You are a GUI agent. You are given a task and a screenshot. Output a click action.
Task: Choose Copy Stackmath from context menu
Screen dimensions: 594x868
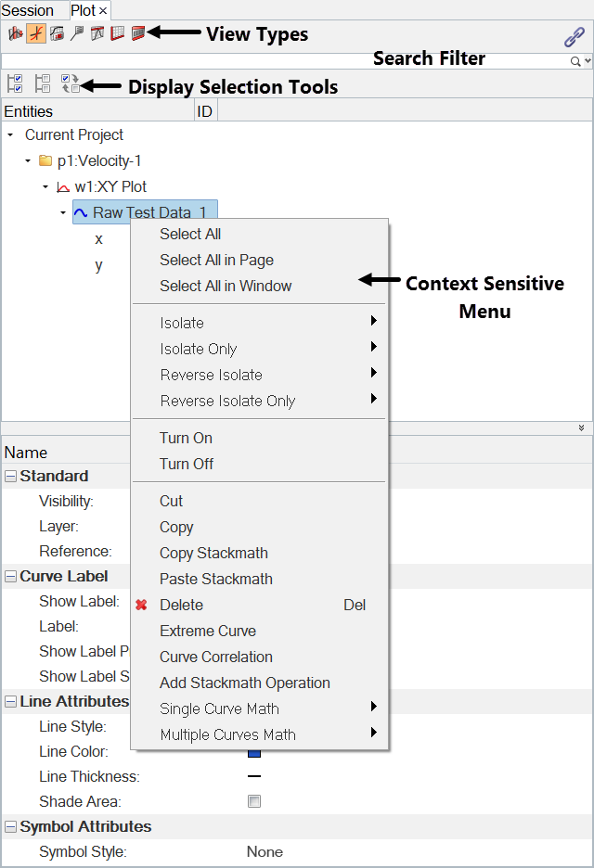pyautogui.click(x=213, y=553)
